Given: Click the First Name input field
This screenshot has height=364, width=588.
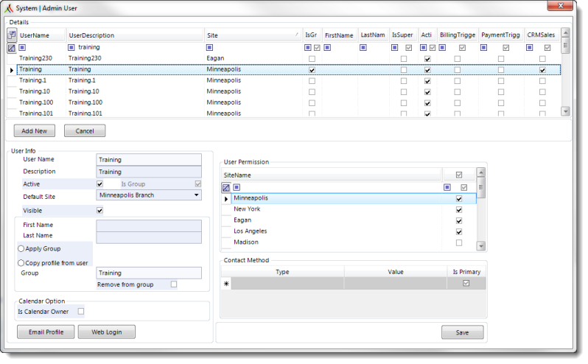Looking at the screenshot, I should click(149, 225).
